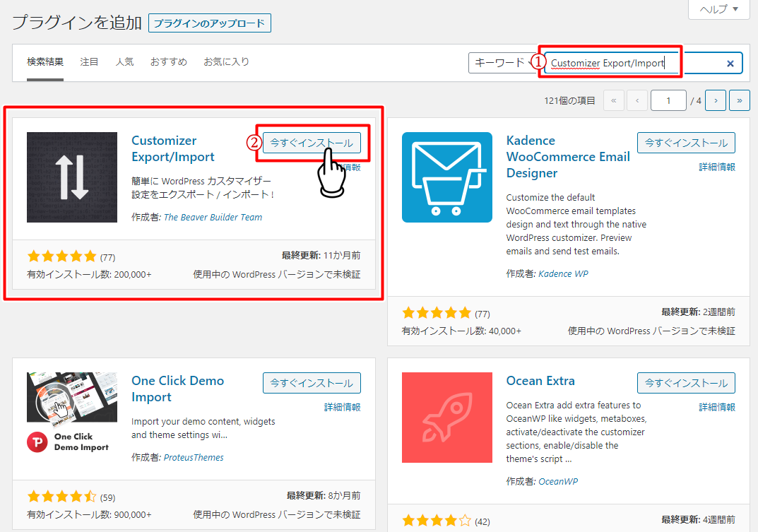Install One Click Demo Import now
The width and height of the screenshot is (758, 532).
click(x=312, y=383)
